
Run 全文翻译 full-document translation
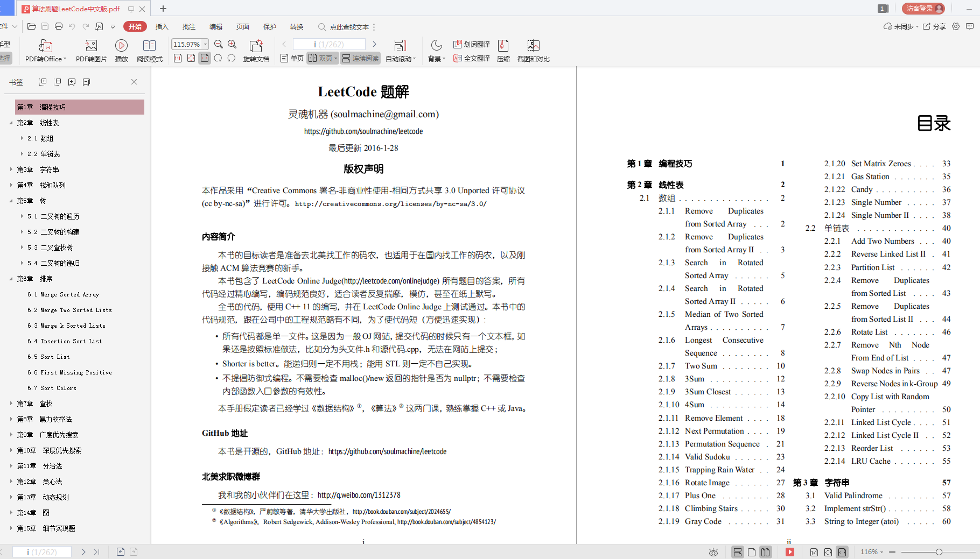click(471, 59)
